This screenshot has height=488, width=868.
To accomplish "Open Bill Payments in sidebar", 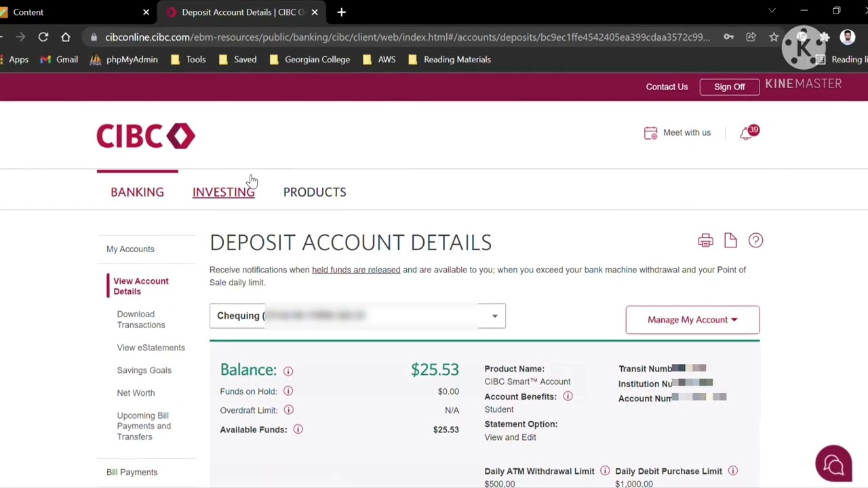I will [x=132, y=472].
